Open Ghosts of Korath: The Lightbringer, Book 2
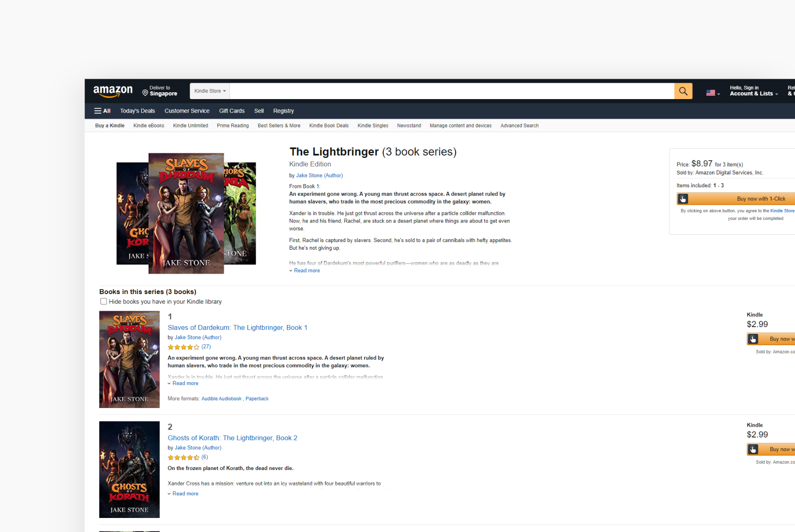The image size is (795, 532). [232, 438]
